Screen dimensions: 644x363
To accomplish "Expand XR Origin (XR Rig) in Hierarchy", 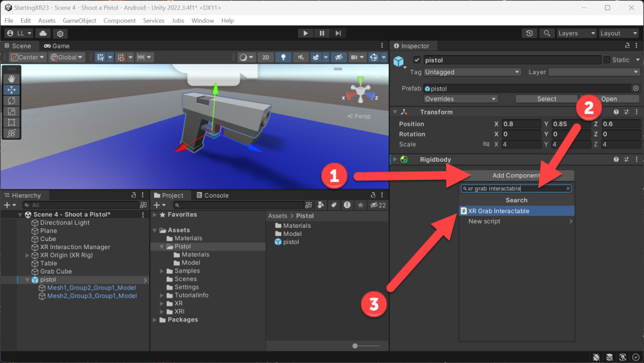I will click(28, 255).
